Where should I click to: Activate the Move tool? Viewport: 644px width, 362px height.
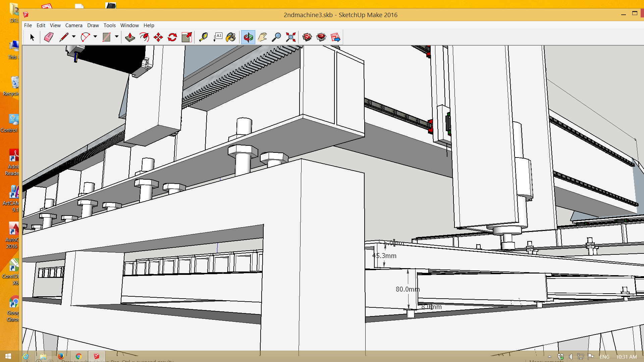click(158, 37)
